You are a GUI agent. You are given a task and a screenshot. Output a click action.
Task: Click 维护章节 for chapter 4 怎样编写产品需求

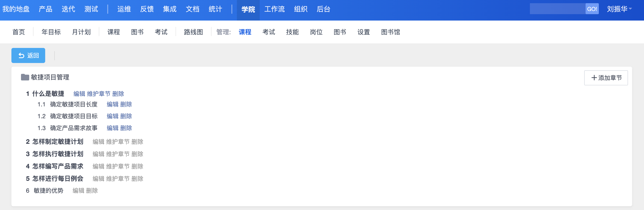click(x=118, y=166)
